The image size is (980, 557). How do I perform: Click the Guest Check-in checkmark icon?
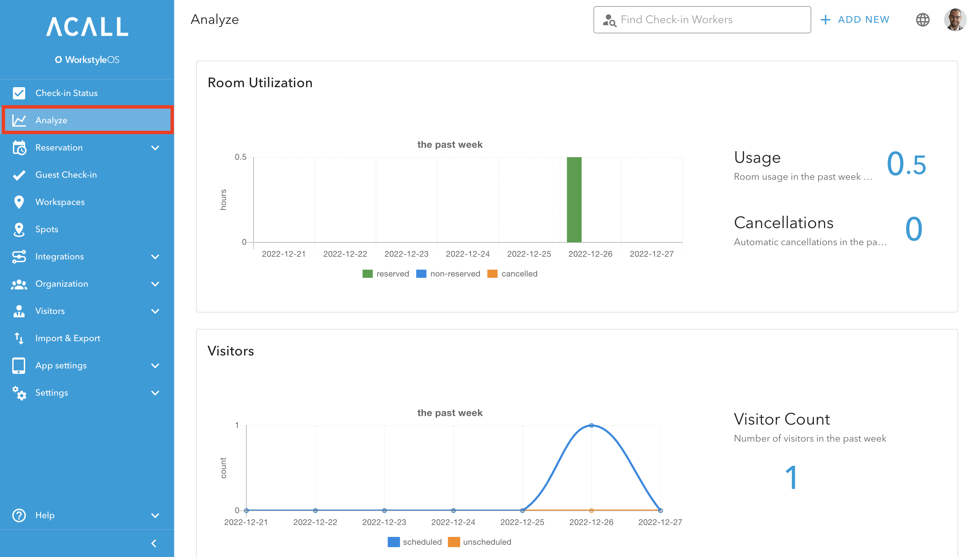[19, 174]
